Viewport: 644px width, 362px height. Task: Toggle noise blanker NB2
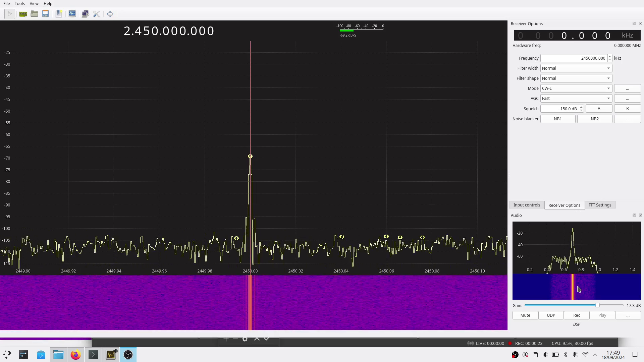point(595,119)
